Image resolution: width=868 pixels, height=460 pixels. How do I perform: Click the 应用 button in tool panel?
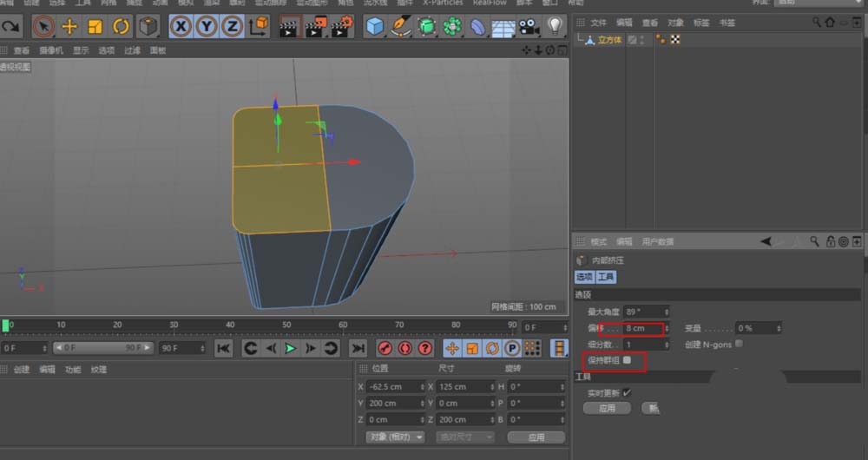(x=607, y=408)
